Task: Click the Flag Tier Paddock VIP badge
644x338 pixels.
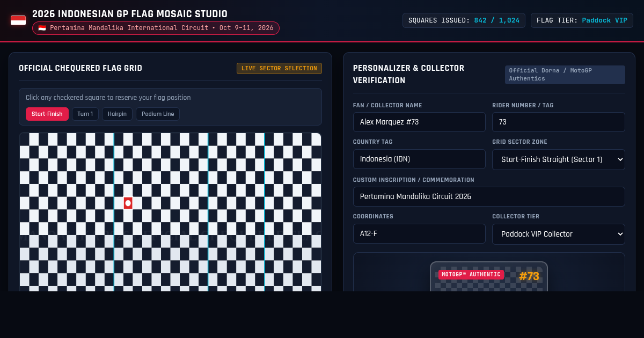Action: click(x=582, y=20)
